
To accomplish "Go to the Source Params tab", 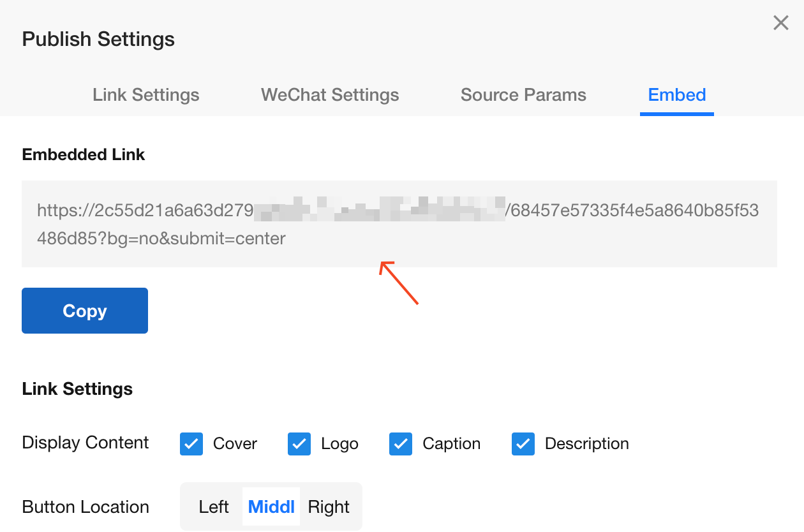I will click(x=523, y=95).
